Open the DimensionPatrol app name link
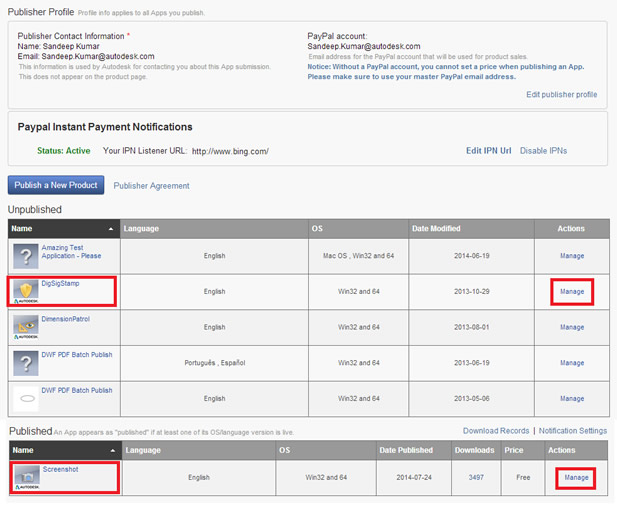Screen dimensions: 617x505 65,319
